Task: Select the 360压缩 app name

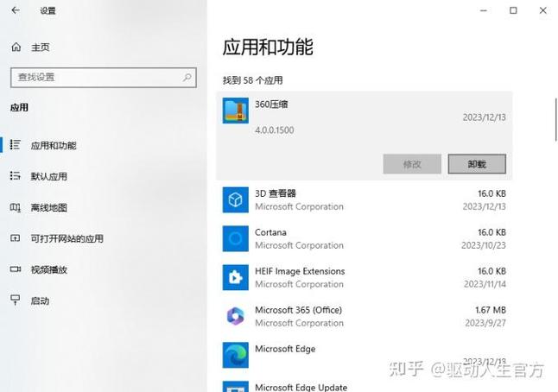Action: (x=271, y=104)
